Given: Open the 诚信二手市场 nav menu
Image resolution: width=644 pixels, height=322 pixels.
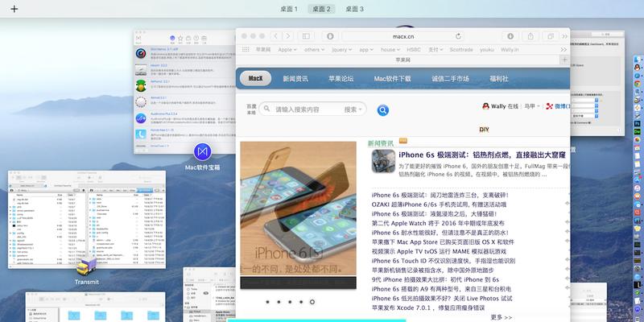Looking at the screenshot, I should (450, 78).
